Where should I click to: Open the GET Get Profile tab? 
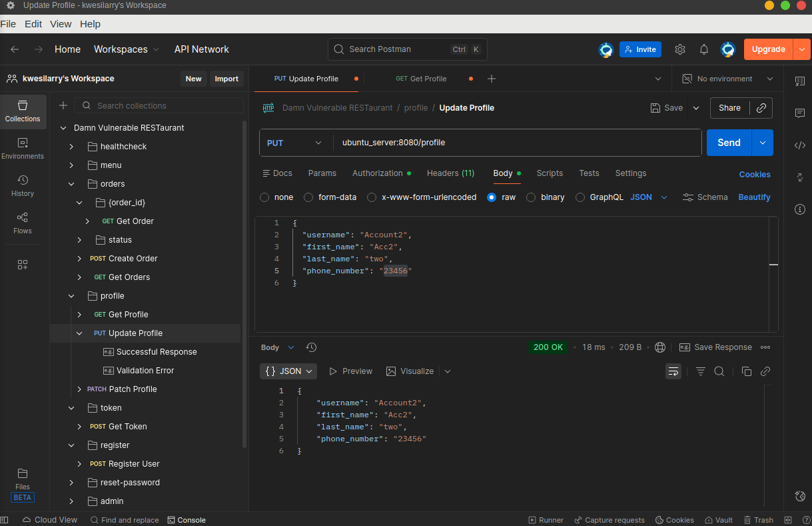[x=421, y=79]
